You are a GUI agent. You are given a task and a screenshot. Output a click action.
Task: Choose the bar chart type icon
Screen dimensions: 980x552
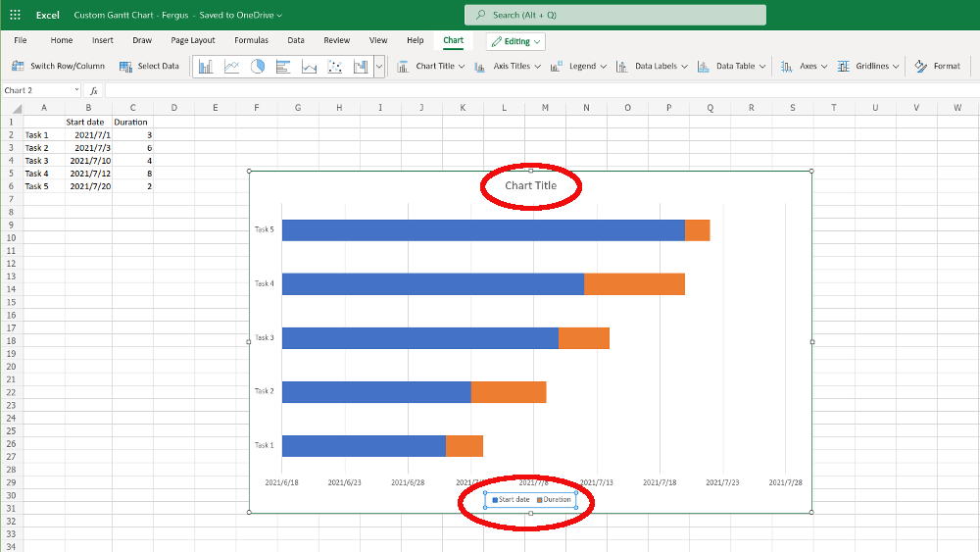point(283,67)
